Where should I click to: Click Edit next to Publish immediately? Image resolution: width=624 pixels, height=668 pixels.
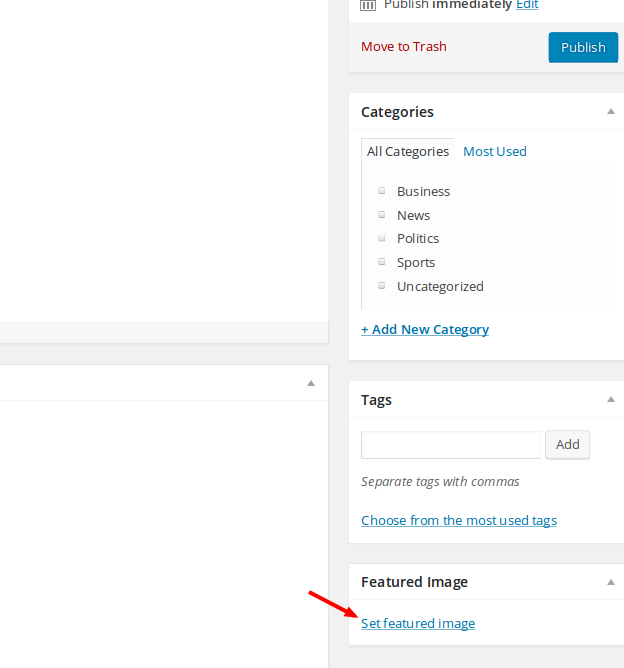tap(527, 5)
